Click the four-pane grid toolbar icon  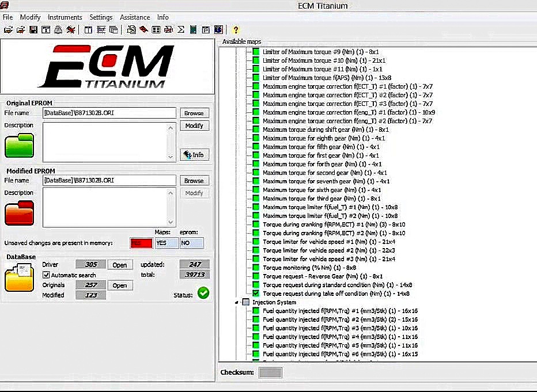point(156,30)
